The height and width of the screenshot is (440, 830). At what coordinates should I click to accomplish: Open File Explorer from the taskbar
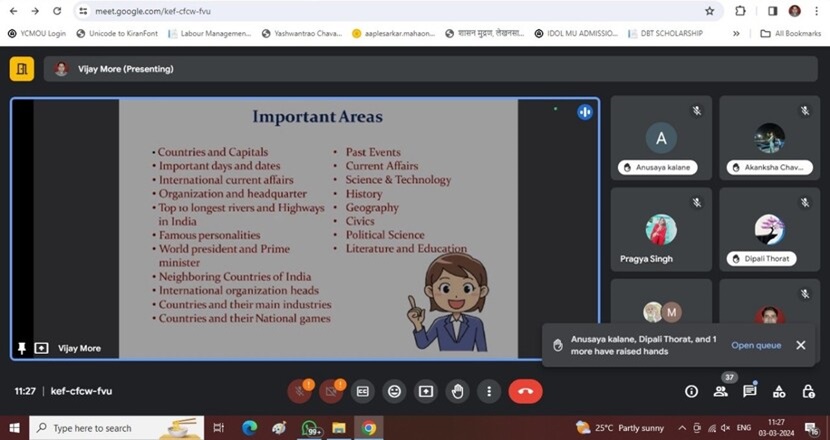339,428
